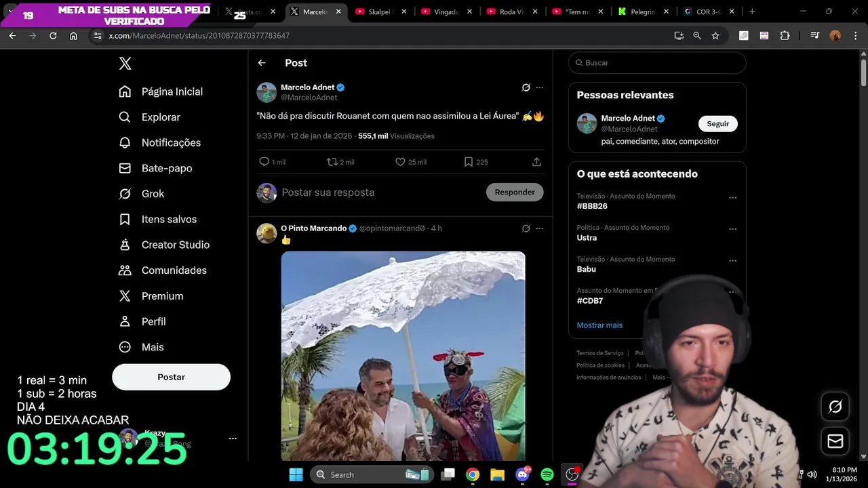868x488 pixels.
Task: Open the floating messages envelope button
Action: coord(835,442)
